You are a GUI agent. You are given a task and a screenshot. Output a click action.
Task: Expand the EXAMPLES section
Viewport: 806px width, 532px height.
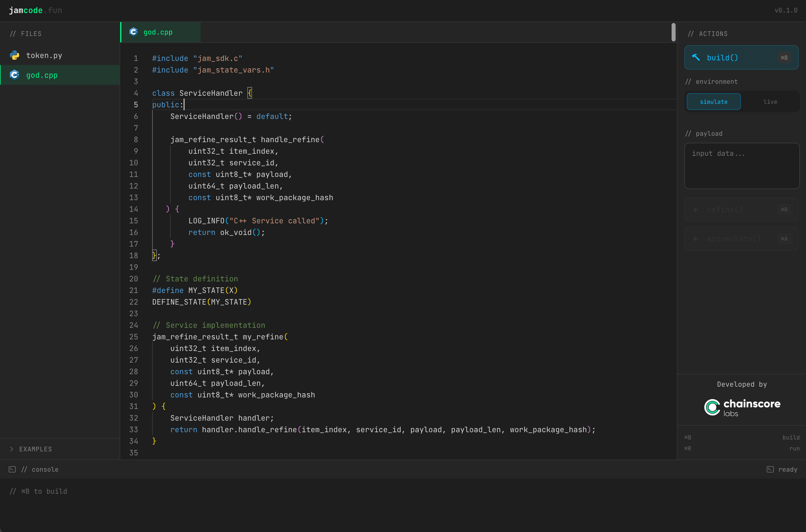(36, 449)
